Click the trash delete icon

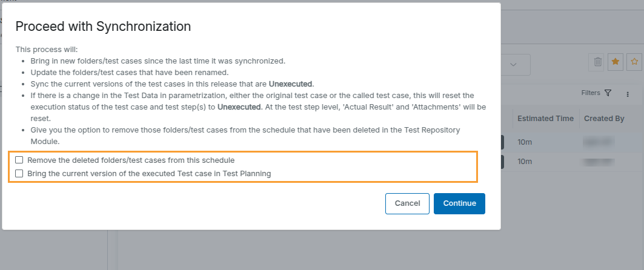[x=597, y=62]
